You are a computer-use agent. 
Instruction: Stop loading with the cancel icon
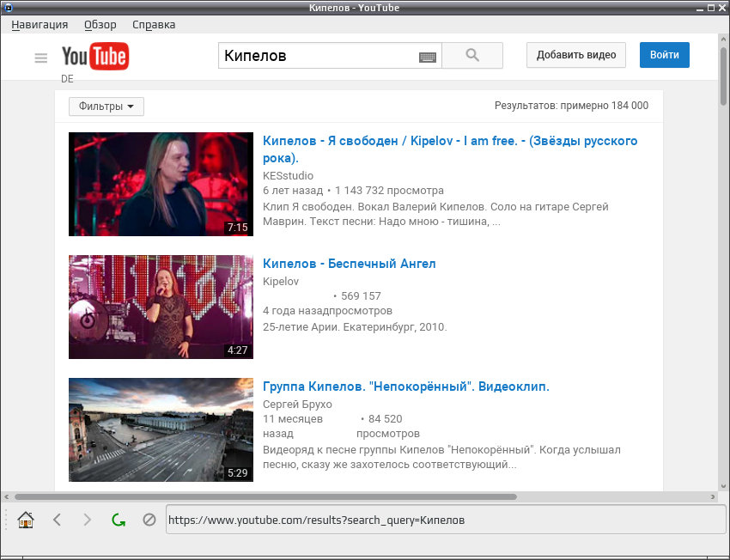point(149,519)
